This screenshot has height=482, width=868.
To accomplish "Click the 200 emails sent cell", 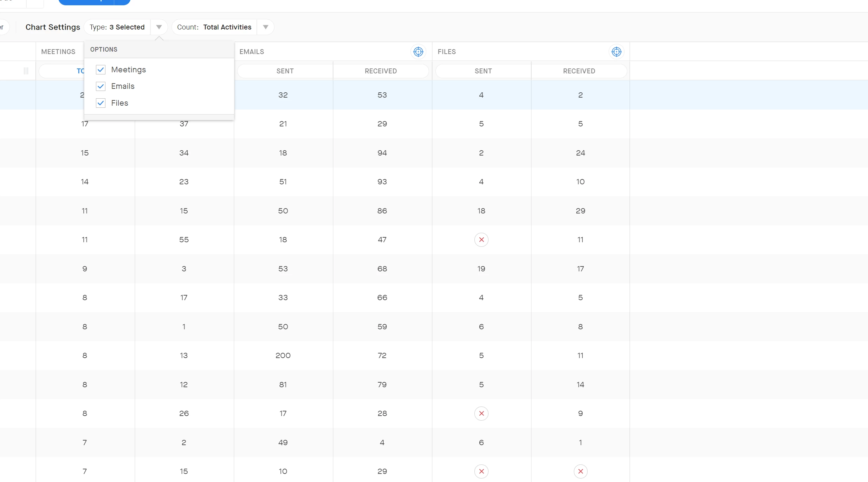I will pos(283,356).
